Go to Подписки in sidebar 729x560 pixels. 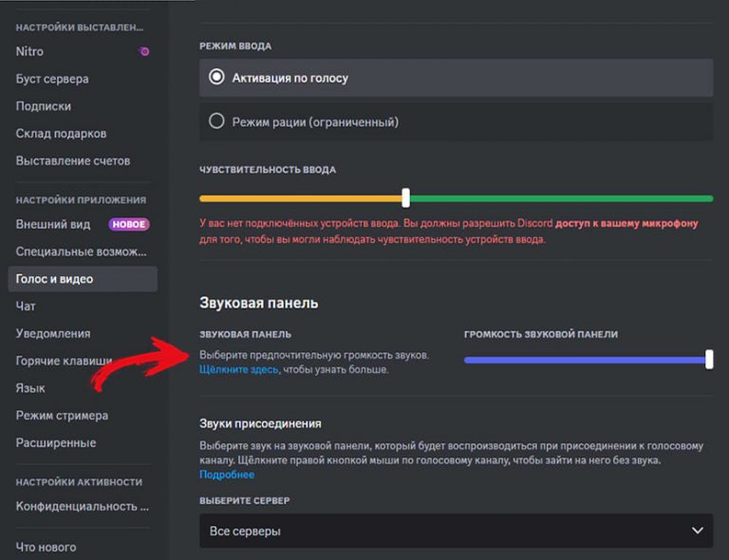point(44,106)
